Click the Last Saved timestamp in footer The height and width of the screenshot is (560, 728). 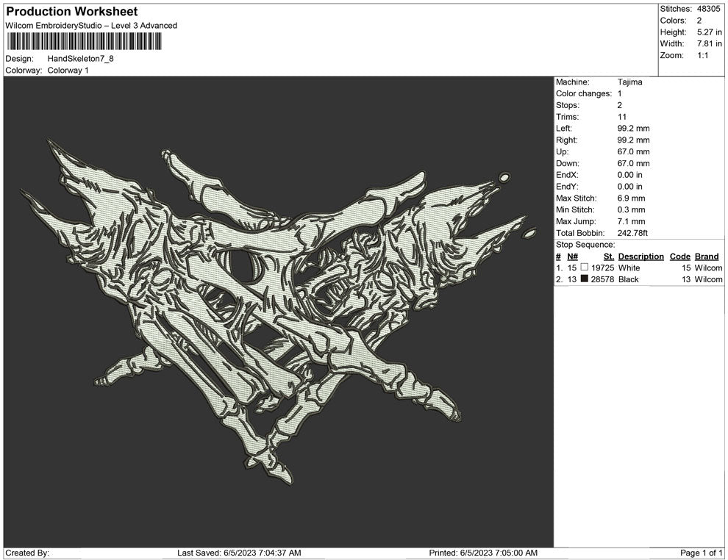click(x=239, y=553)
